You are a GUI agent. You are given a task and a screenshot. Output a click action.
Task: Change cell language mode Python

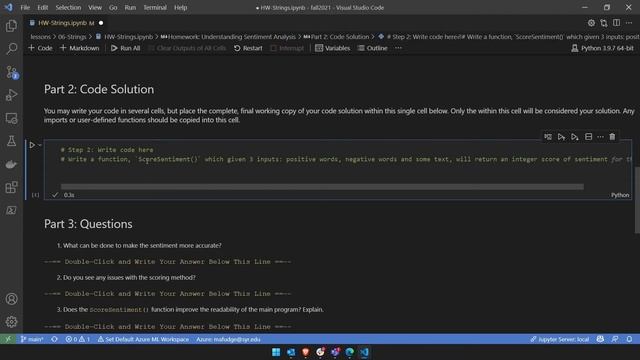[x=620, y=195]
